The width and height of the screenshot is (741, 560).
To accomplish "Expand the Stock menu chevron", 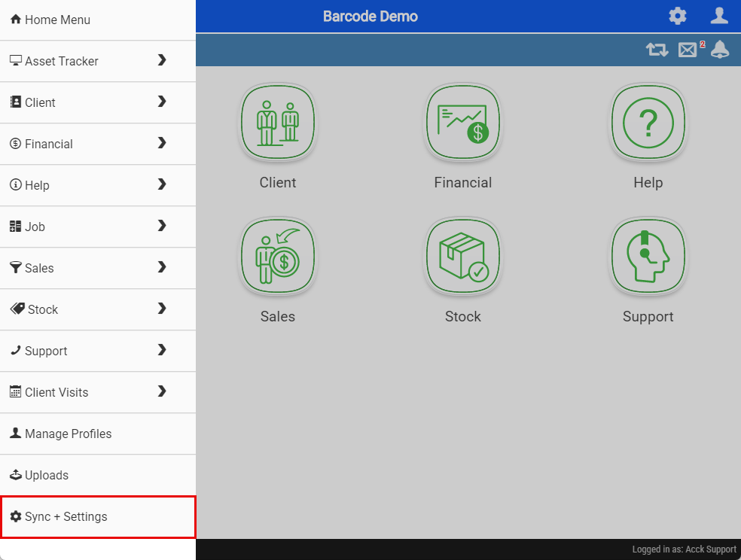I will click(162, 309).
